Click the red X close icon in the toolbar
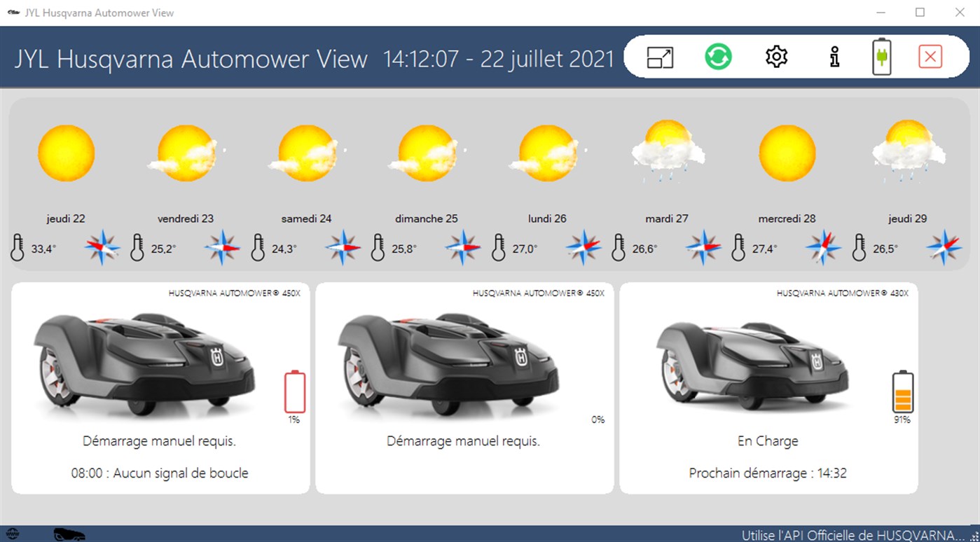 tap(930, 57)
